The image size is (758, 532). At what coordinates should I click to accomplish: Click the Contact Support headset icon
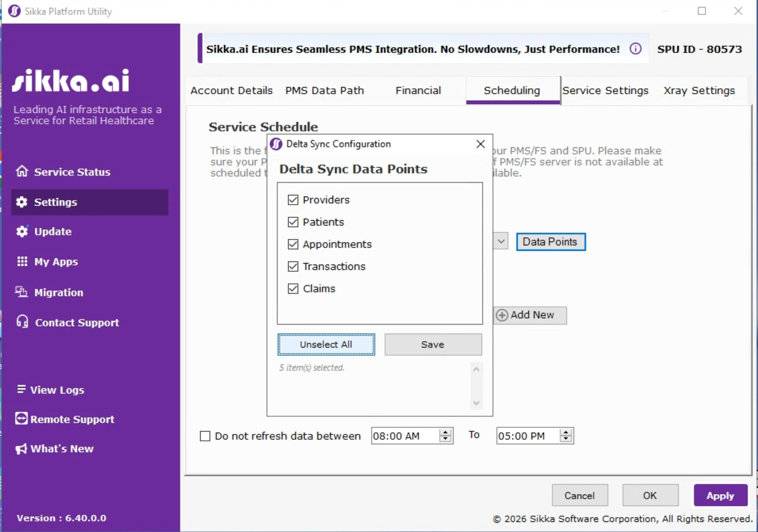(x=22, y=321)
